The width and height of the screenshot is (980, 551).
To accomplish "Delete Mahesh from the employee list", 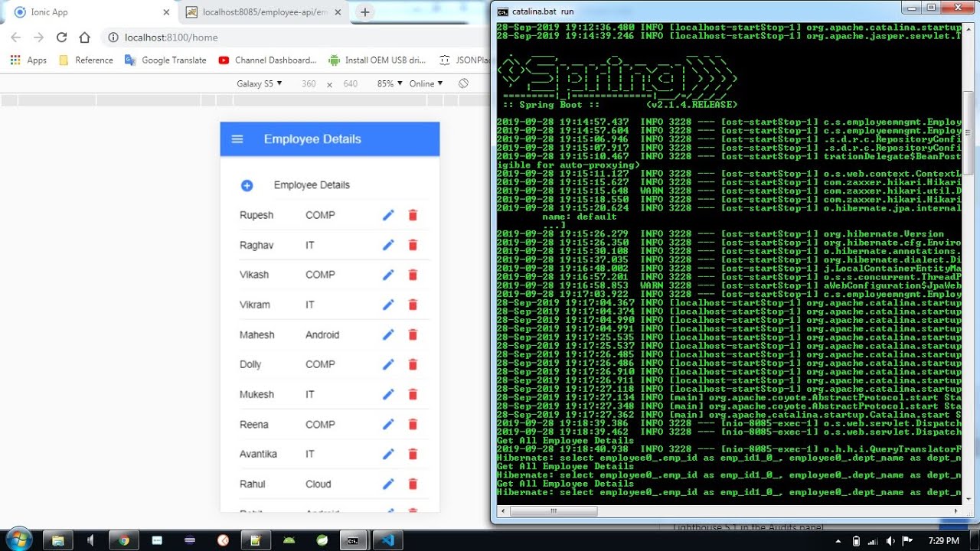I will 413,334.
